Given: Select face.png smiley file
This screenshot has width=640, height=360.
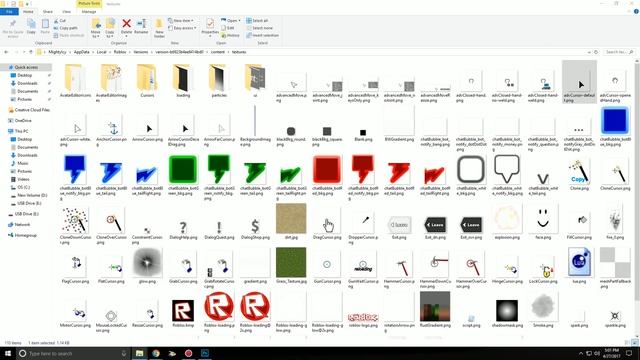Looking at the screenshot, I should tap(543, 222).
